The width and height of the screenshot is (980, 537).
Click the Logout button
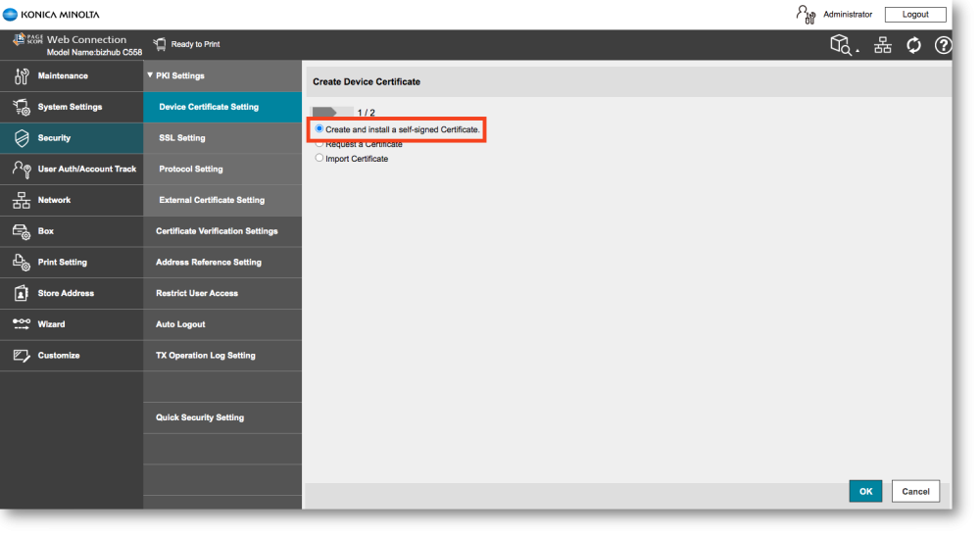[x=915, y=15]
